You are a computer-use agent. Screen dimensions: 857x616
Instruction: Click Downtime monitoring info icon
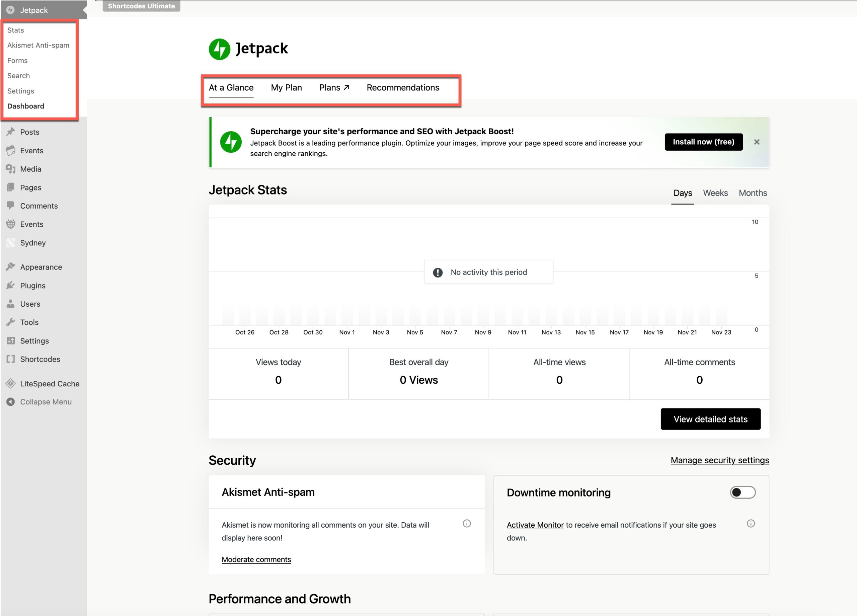751,523
